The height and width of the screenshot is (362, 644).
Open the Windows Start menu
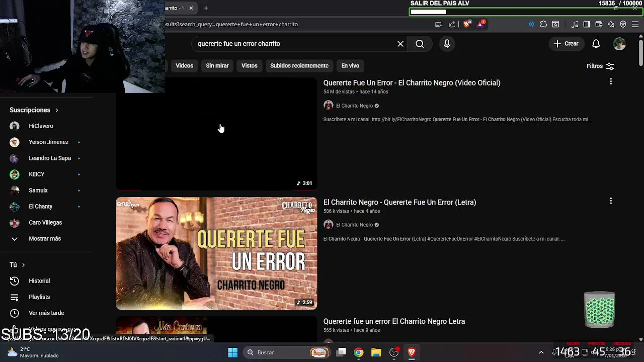232,352
